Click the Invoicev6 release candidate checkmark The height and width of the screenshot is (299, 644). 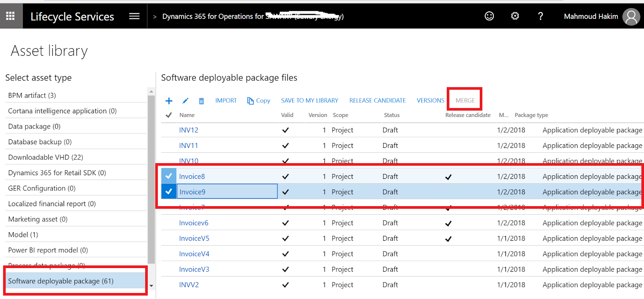coord(448,223)
